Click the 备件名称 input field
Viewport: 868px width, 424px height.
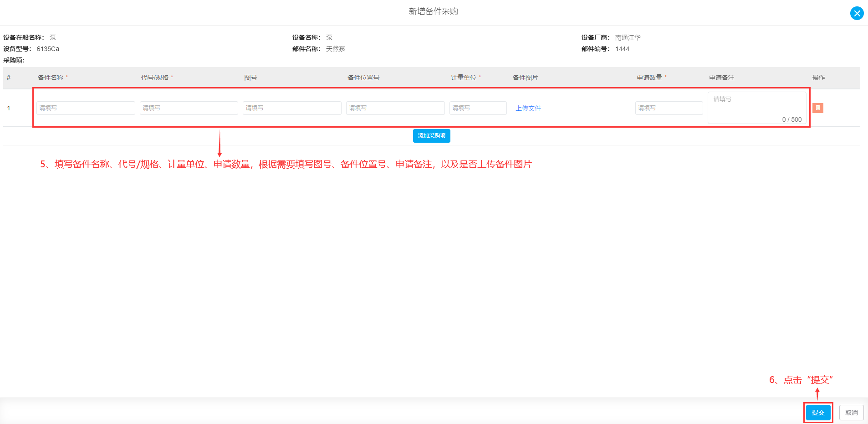click(86, 108)
